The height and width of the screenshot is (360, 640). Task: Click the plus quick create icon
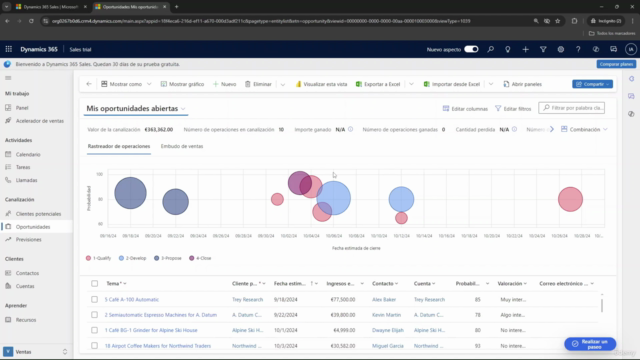[x=525, y=49]
